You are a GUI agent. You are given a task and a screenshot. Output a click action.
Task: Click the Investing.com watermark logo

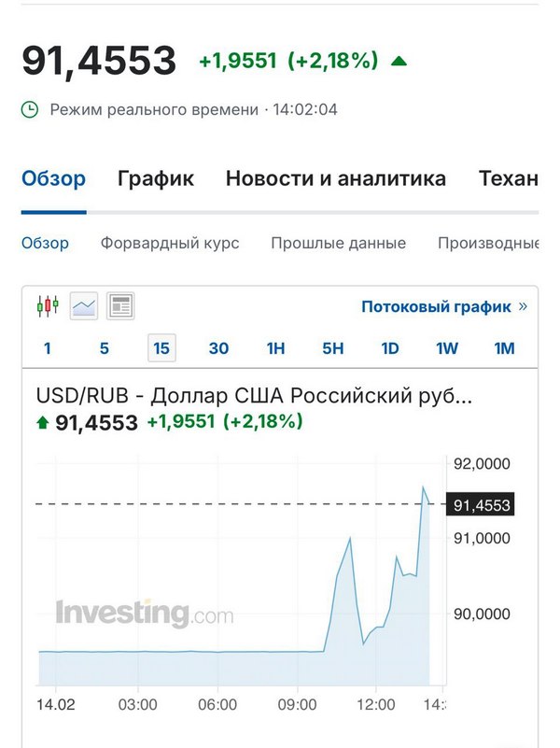(x=145, y=613)
